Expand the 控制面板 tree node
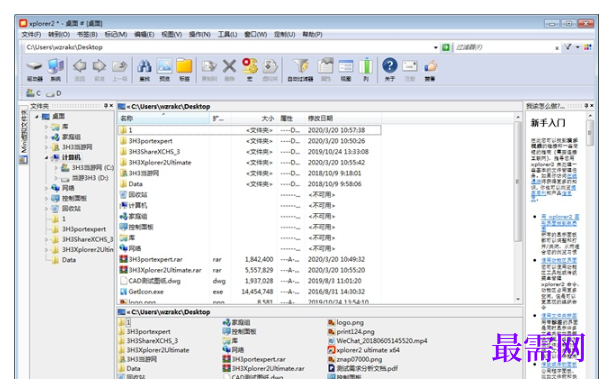Image resolution: width=604 pixels, height=379 pixels. 46,198
